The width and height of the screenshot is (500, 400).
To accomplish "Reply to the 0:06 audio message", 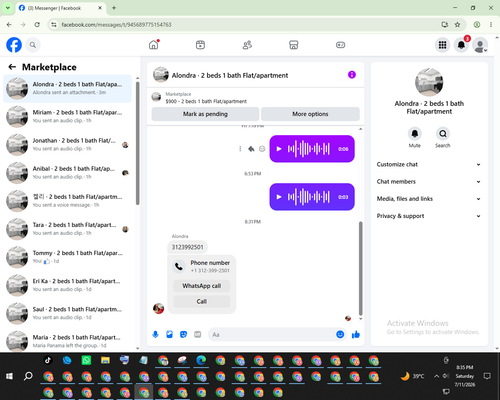I will 251,149.
